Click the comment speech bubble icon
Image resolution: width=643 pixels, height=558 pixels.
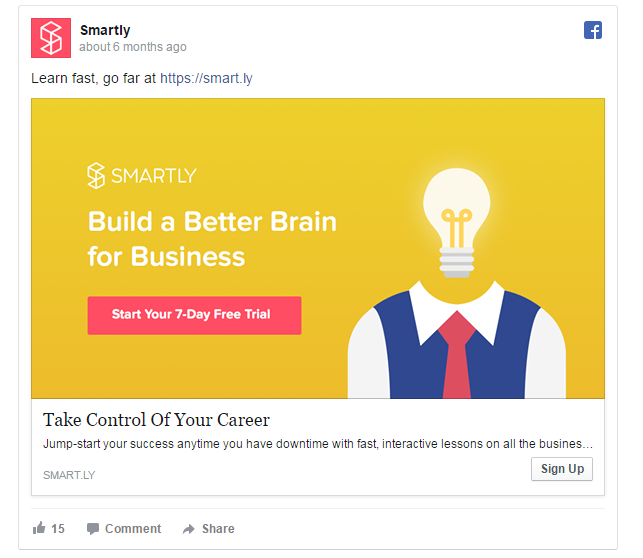[93, 528]
